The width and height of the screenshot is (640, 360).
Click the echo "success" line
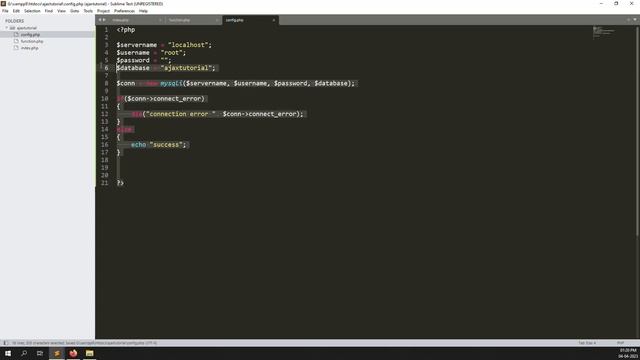[158, 145]
